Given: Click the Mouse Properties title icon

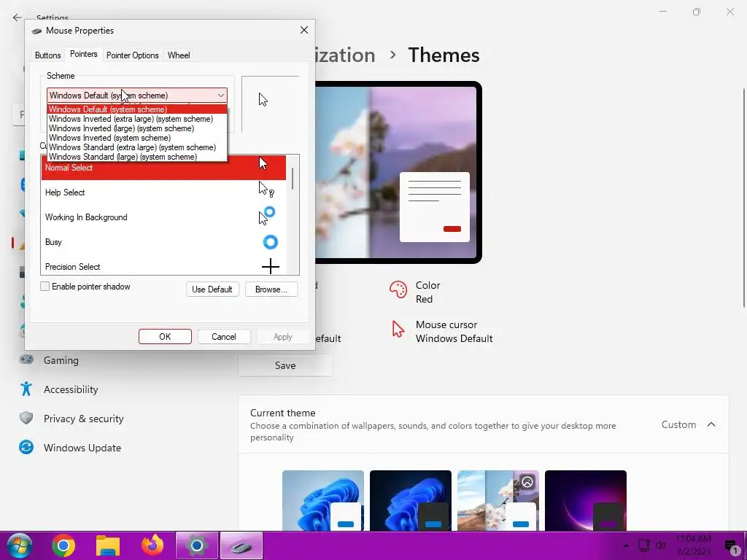Looking at the screenshot, I should click(x=36, y=31).
